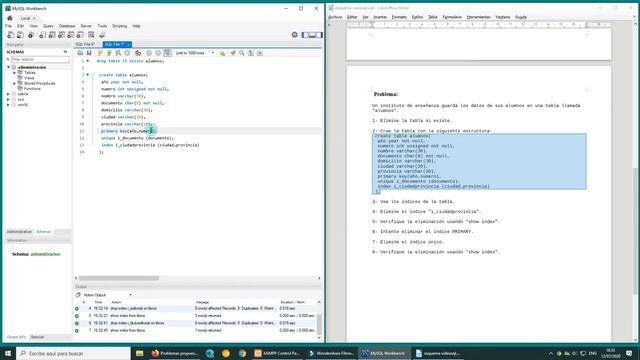Click the create new table icon

[x=52, y=35]
